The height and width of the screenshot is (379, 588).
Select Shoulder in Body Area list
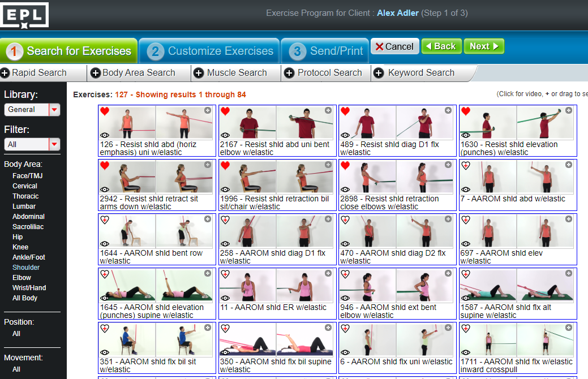(x=26, y=268)
